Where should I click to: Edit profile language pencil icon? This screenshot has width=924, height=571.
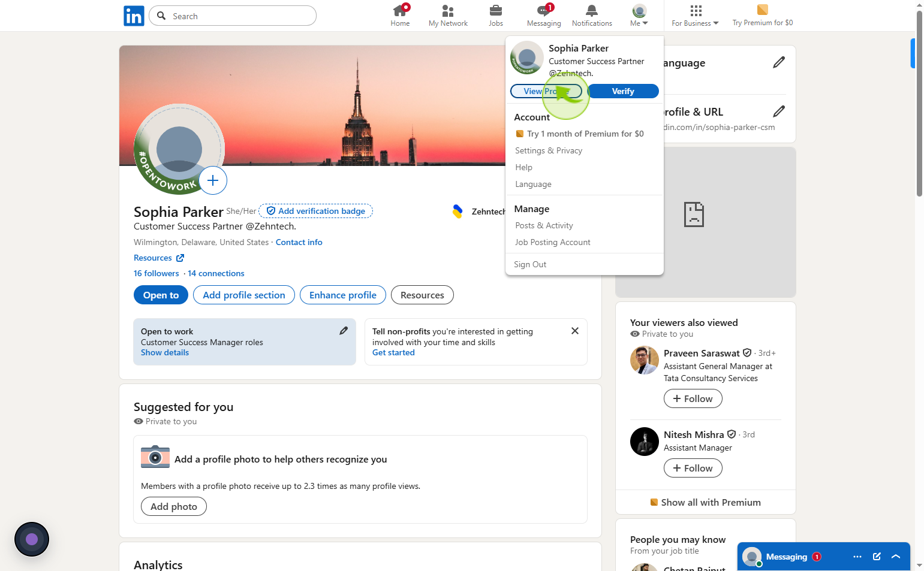tap(779, 62)
